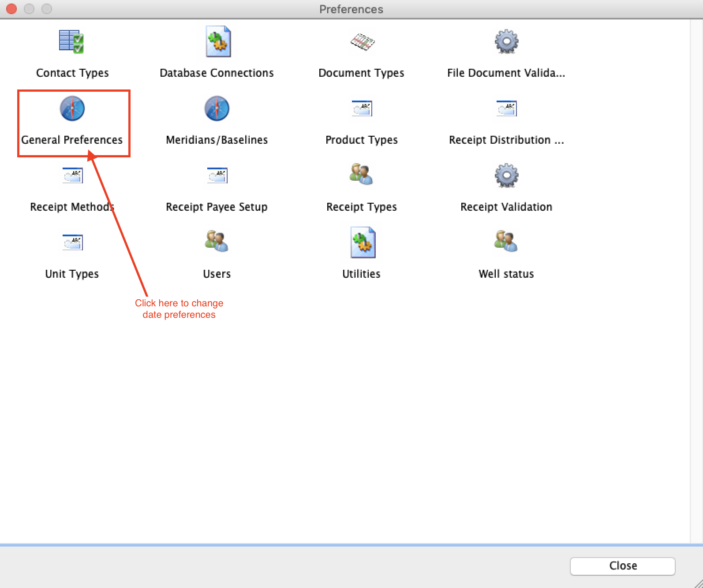Select the Receipt Payee Setup label
Viewport: 703px width, 588px height.
(x=217, y=207)
